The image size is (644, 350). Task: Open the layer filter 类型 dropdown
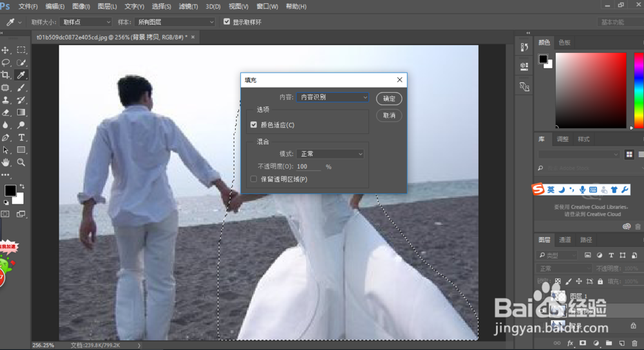tap(557, 255)
